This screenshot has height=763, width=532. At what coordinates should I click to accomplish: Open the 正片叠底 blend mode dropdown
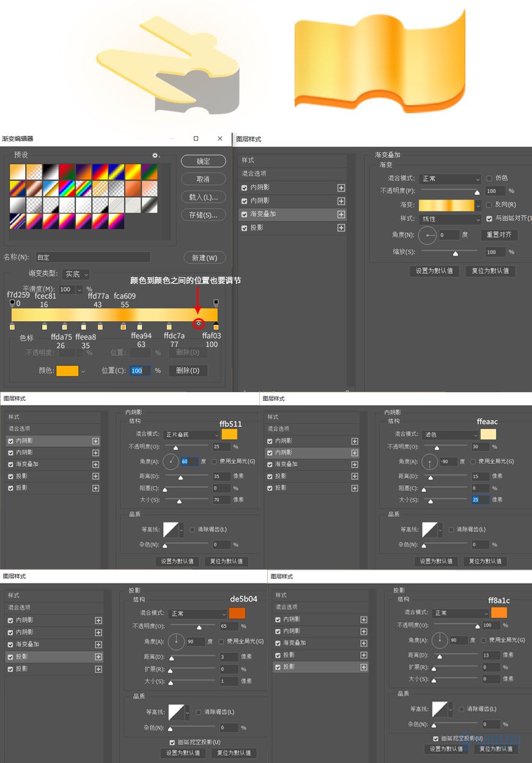point(191,434)
